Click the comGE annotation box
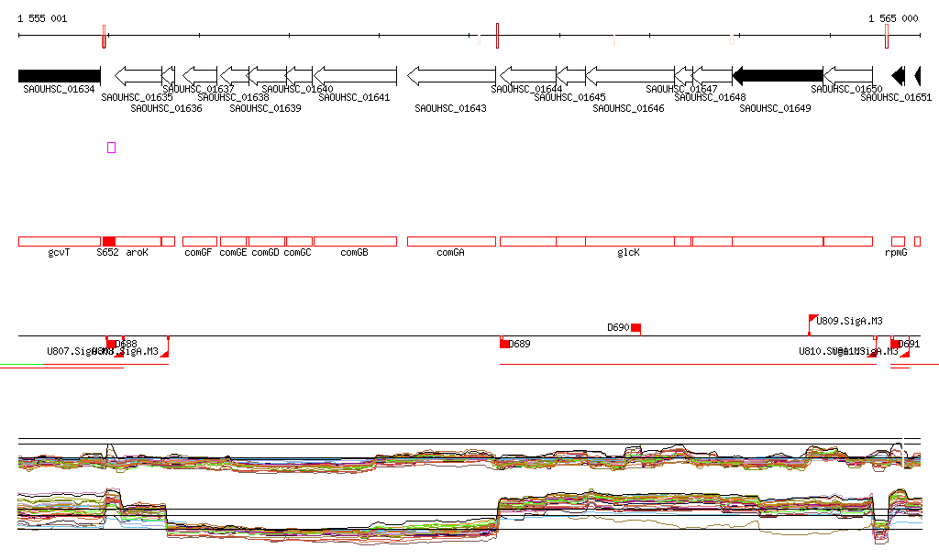The image size is (939, 560). pyautogui.click(x=234, y=242)
